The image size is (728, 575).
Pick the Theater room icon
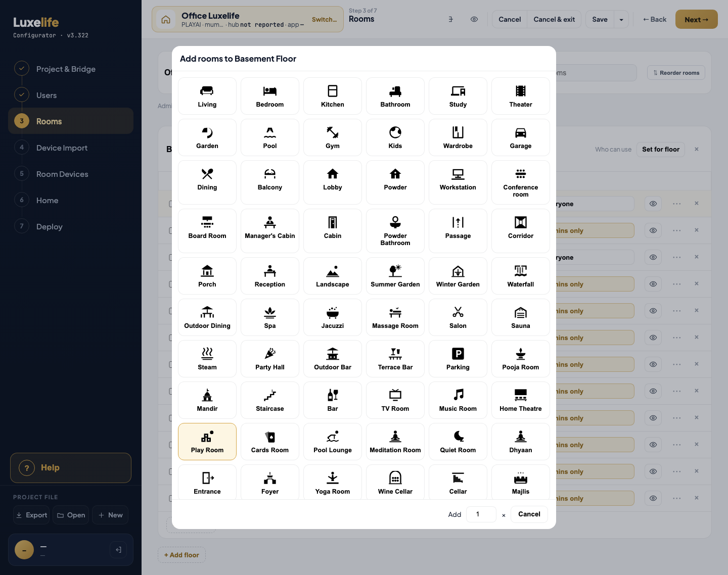(521, 96)
